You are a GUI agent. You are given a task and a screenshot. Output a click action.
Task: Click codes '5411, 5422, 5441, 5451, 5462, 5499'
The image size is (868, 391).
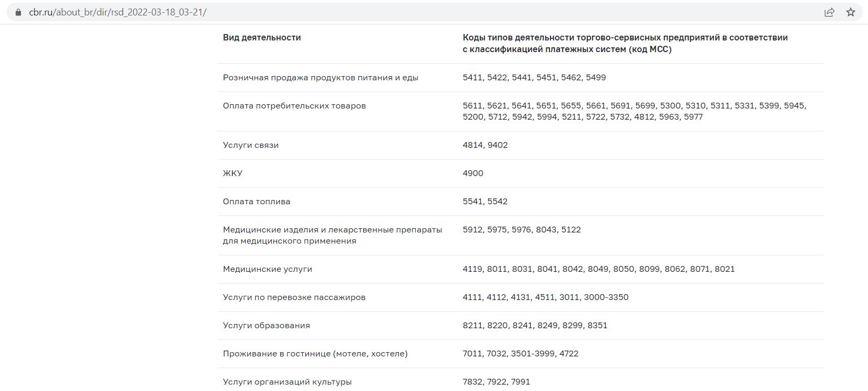[534, 78]
